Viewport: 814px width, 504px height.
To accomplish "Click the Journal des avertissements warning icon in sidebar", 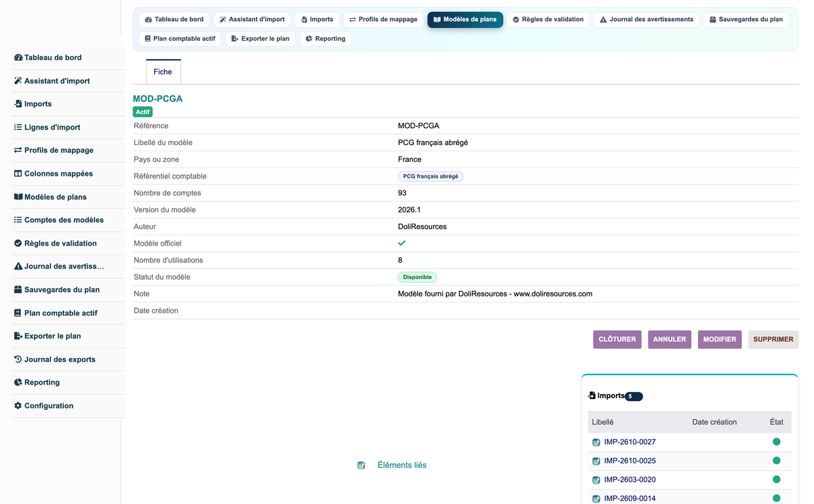I will tap(18, 266).
